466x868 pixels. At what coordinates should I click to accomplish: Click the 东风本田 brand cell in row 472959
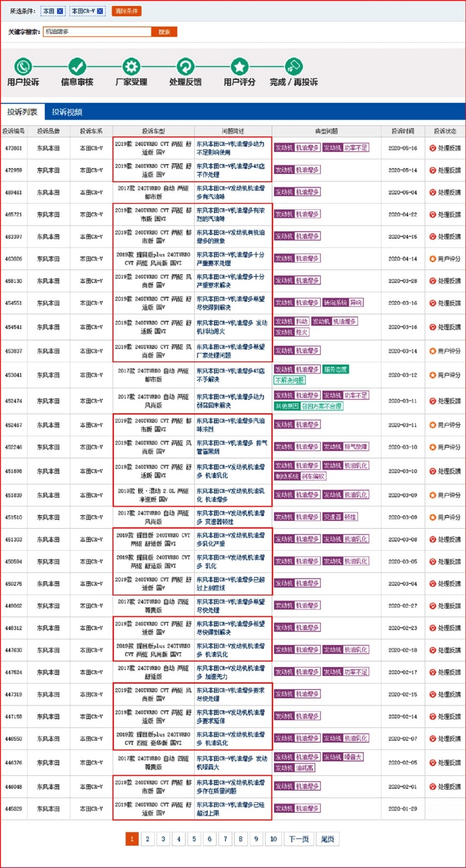point(48,170)
